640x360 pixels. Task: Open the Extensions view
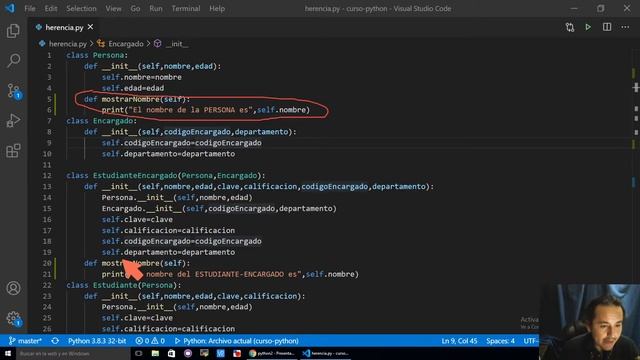click(x=13, y=151)
